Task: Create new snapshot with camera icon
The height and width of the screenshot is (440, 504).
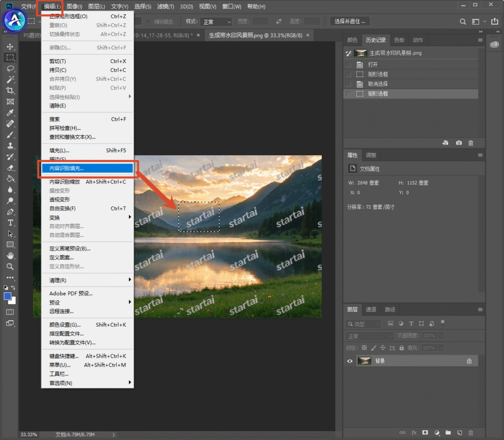Action: click(x=459, y=143)
